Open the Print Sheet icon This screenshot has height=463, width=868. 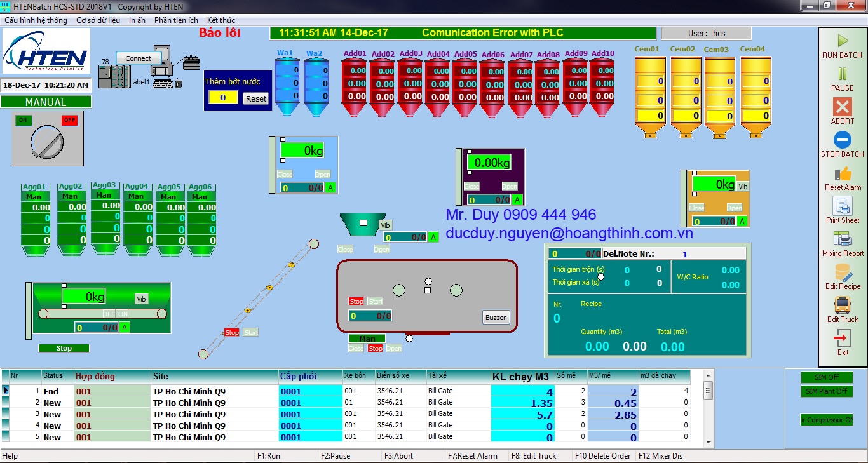coord(843,206)
